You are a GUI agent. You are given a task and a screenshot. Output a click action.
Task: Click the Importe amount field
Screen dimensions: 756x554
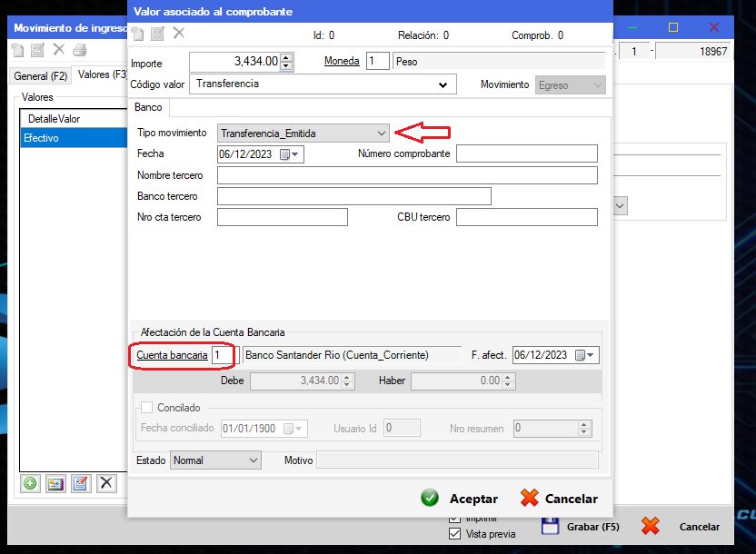tap(234, 61)
